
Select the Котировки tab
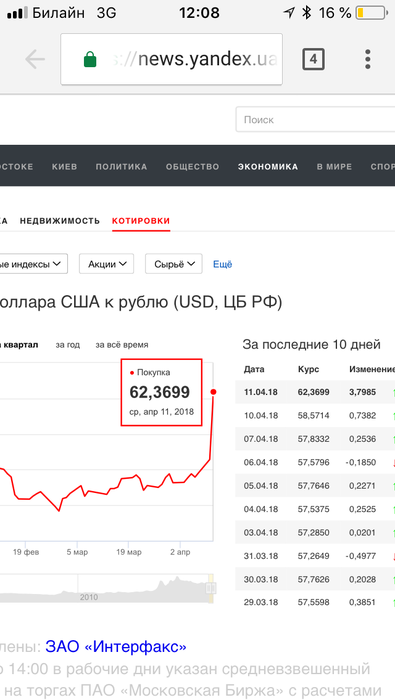(x=141, y=221)
